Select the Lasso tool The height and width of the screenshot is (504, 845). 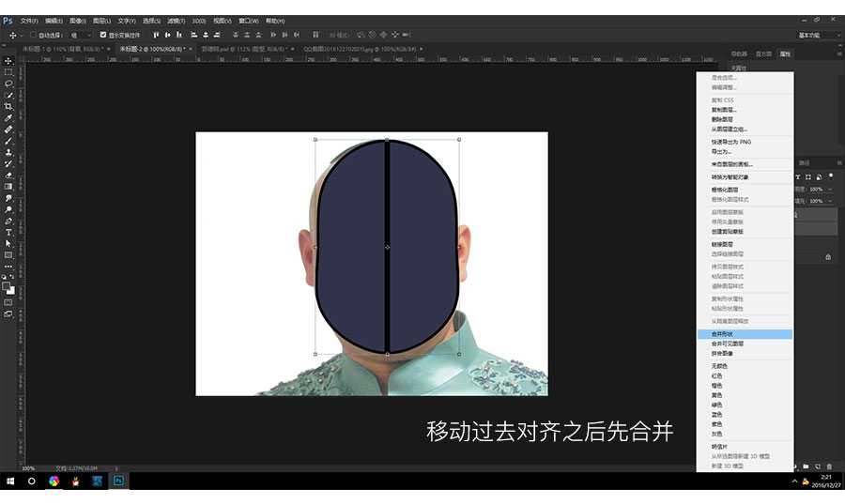coord(8,84)
